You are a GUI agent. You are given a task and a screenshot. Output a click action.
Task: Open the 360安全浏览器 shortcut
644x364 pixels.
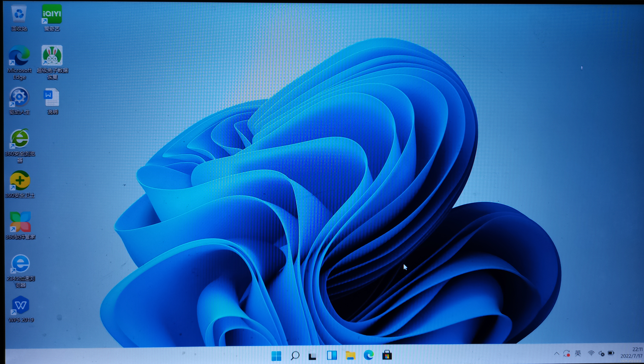point(20,139)
